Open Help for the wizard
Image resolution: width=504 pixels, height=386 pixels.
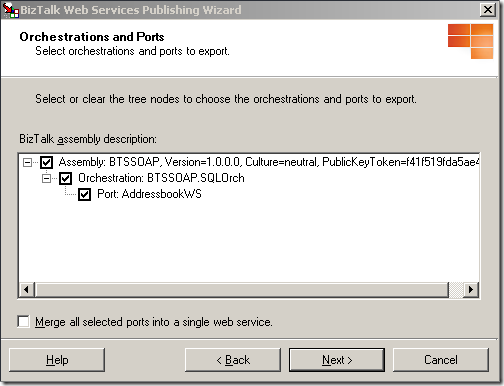pyautogui.click(x=57, y=360)
